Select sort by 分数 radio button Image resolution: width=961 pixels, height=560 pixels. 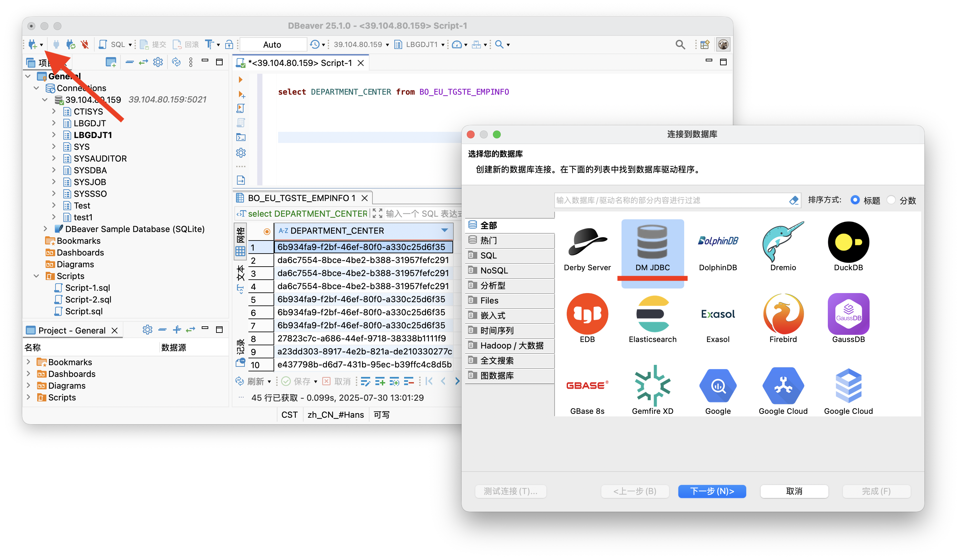point(891,200)
